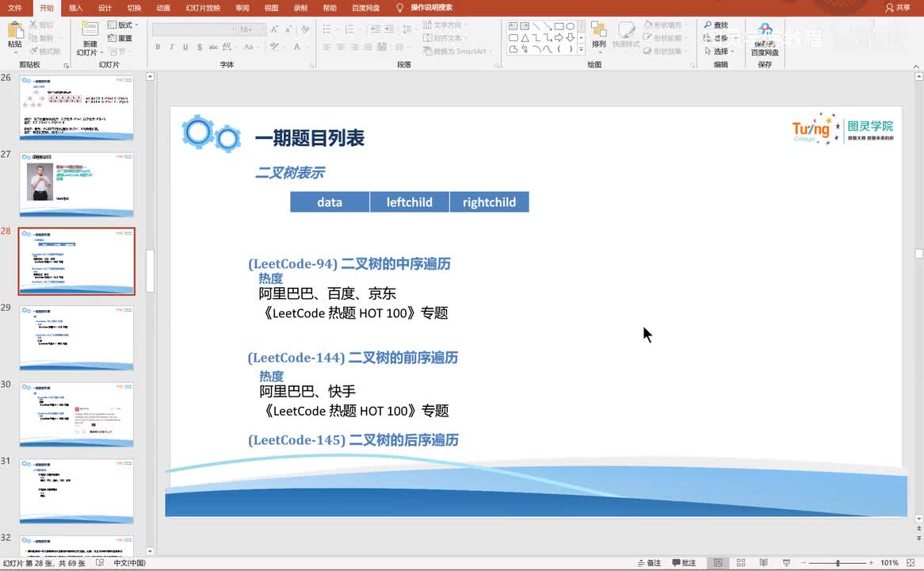
Task: Click the slide count 幻灯片 第 28 张
Action: coord(44,563)
